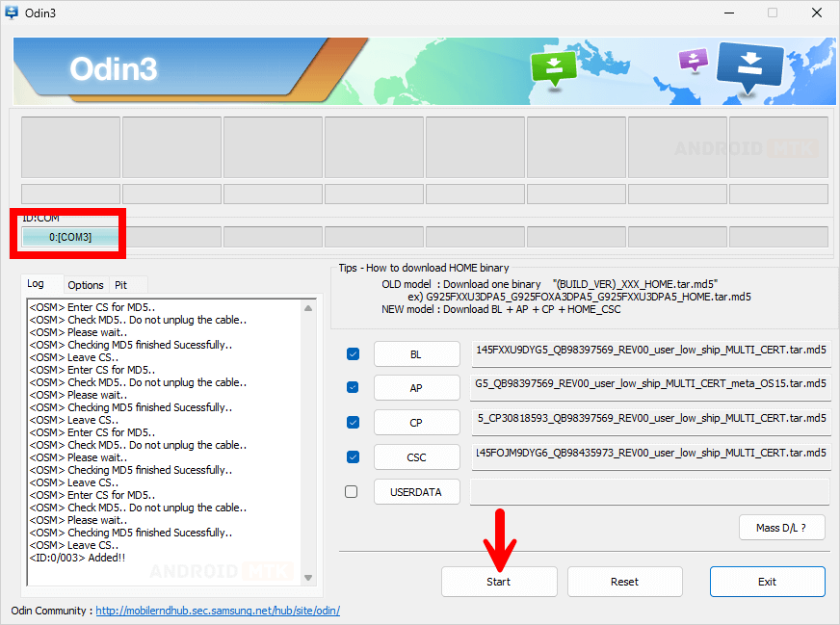Open the Pit tab
The width and height of the screenshot is (840, 625).
tap(121, 285)
